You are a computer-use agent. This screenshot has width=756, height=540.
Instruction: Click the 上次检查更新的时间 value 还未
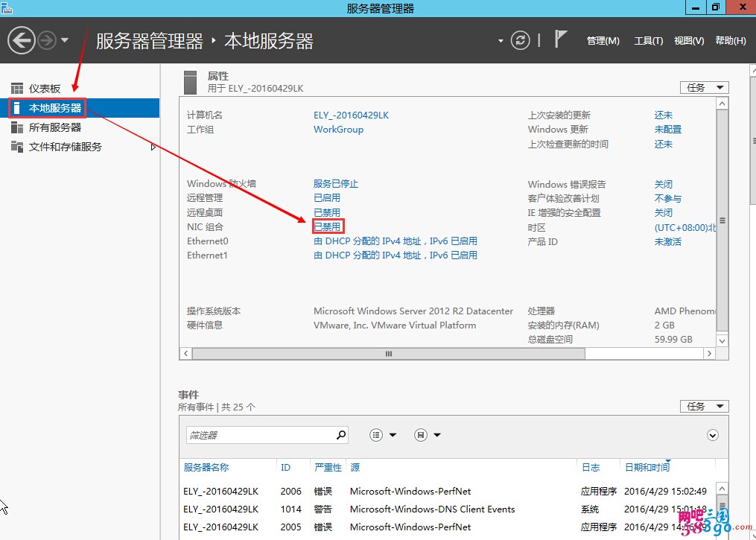point(664,144)
